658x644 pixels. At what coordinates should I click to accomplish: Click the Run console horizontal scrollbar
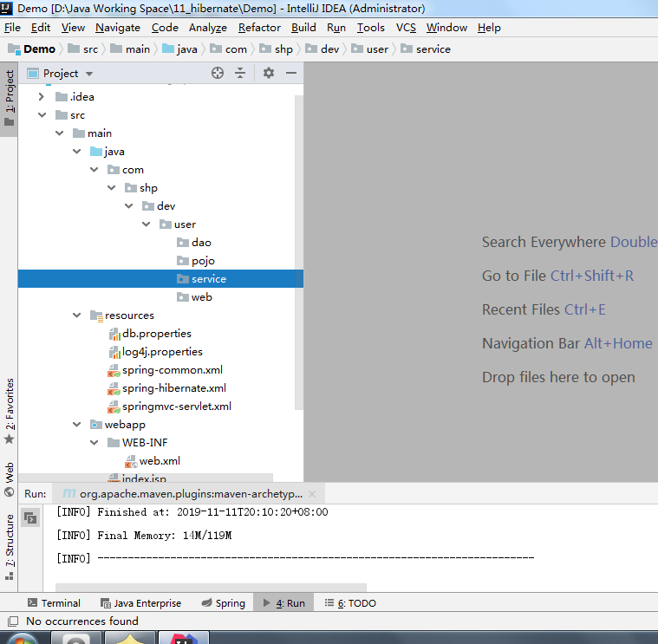tap(211, 588)
